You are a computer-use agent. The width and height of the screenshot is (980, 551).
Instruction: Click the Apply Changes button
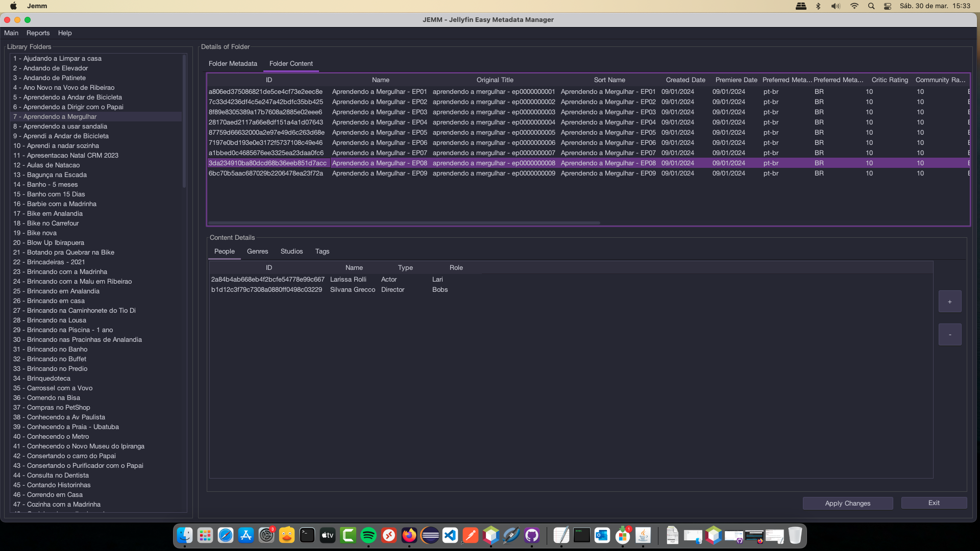point(847,504)
